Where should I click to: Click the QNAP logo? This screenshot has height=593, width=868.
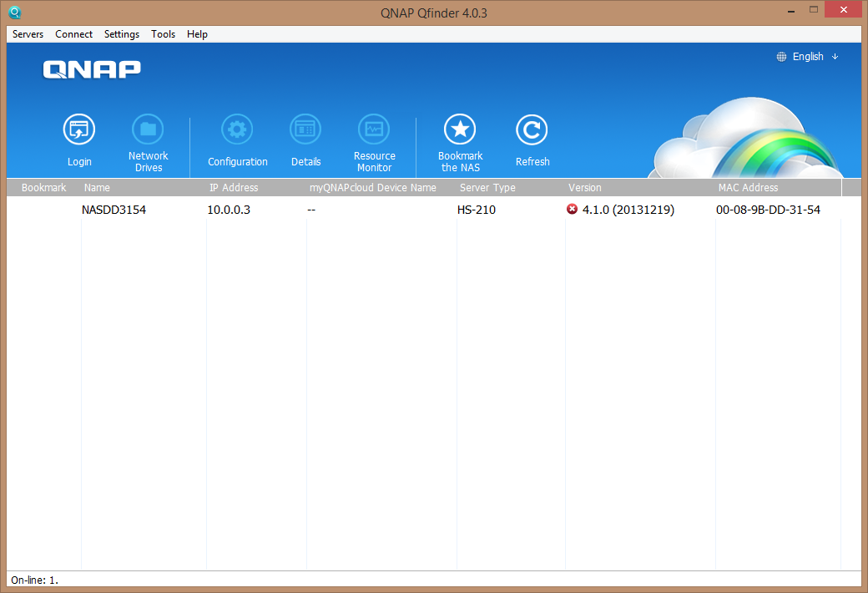92,70
